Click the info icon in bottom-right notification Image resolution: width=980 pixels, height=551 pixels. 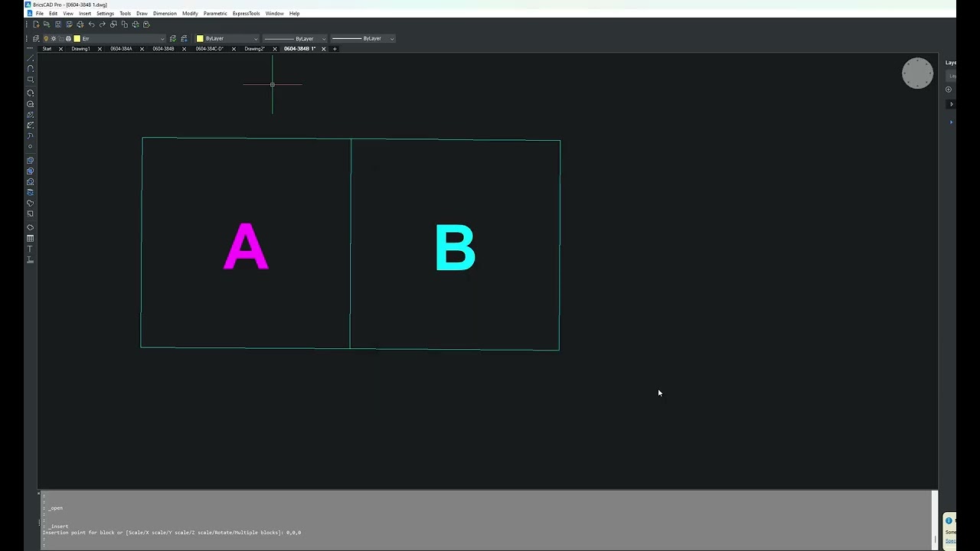tap(949, 521)
